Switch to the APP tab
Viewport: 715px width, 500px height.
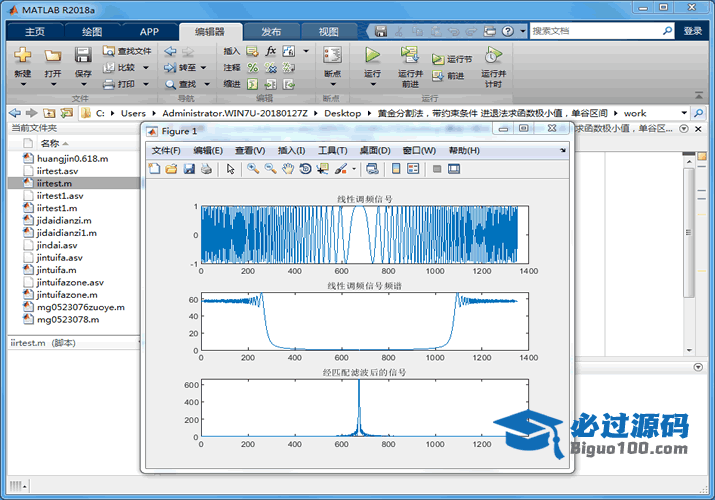point(149,31)
